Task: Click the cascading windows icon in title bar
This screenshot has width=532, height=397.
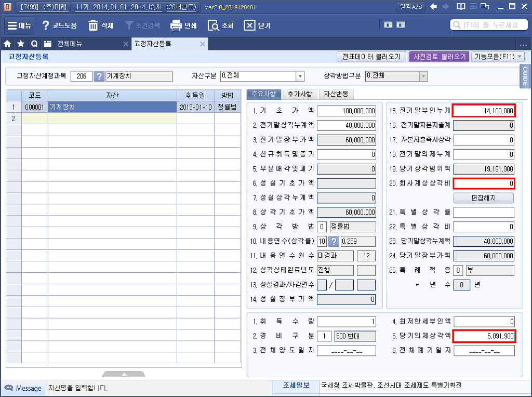Action: coord(485,6)
